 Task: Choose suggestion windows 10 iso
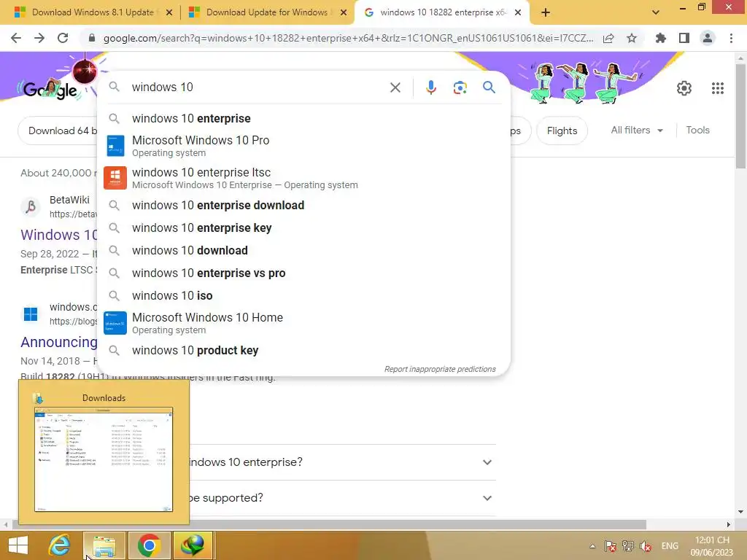[303, 296]
